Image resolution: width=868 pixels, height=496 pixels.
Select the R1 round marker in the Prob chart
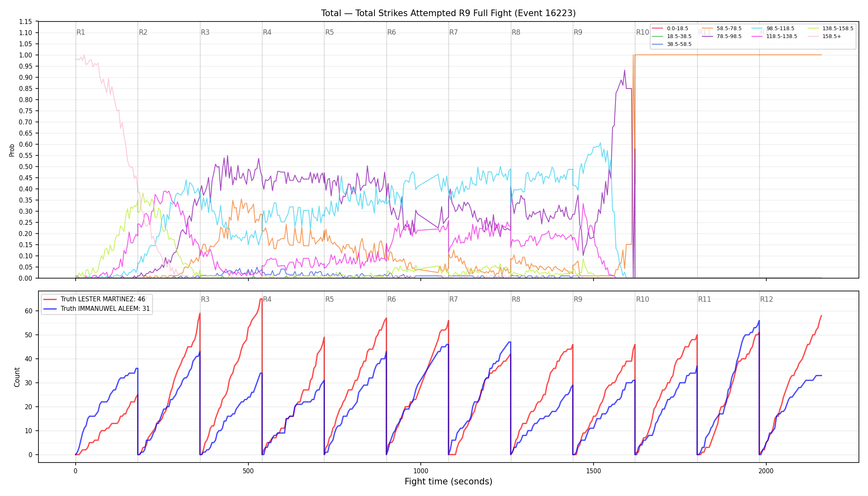[x=81, y=32]
